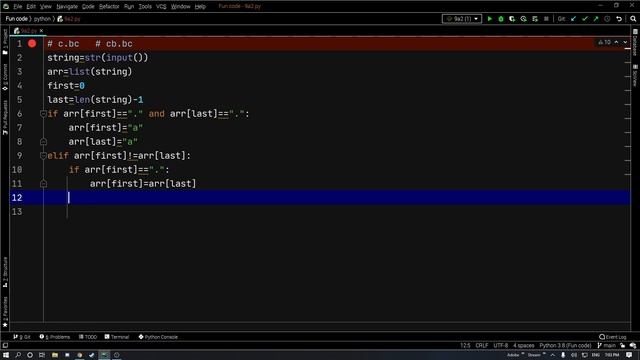This screenshot has width=640, height=360.
Task: Open the Favorites tool window sidebar
Action: pos(5,312)
